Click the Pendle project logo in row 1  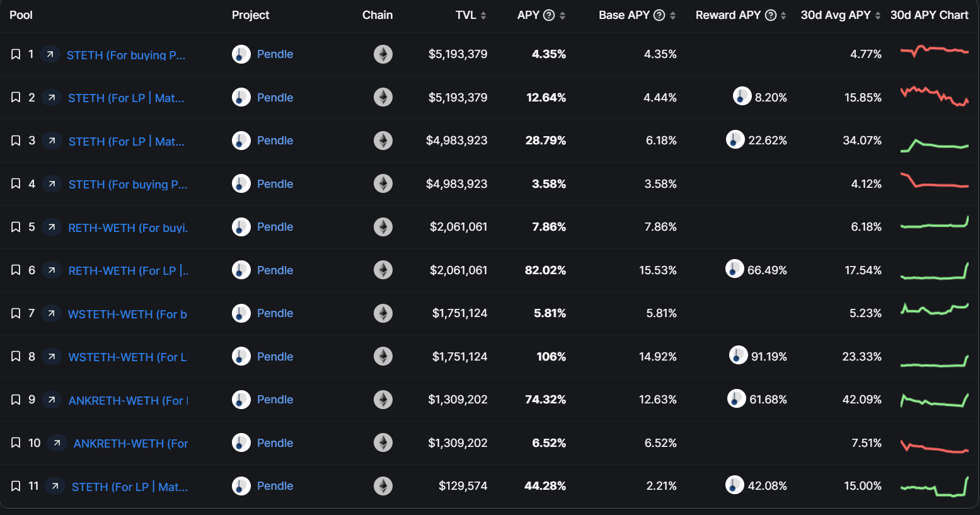pos(241,54)
